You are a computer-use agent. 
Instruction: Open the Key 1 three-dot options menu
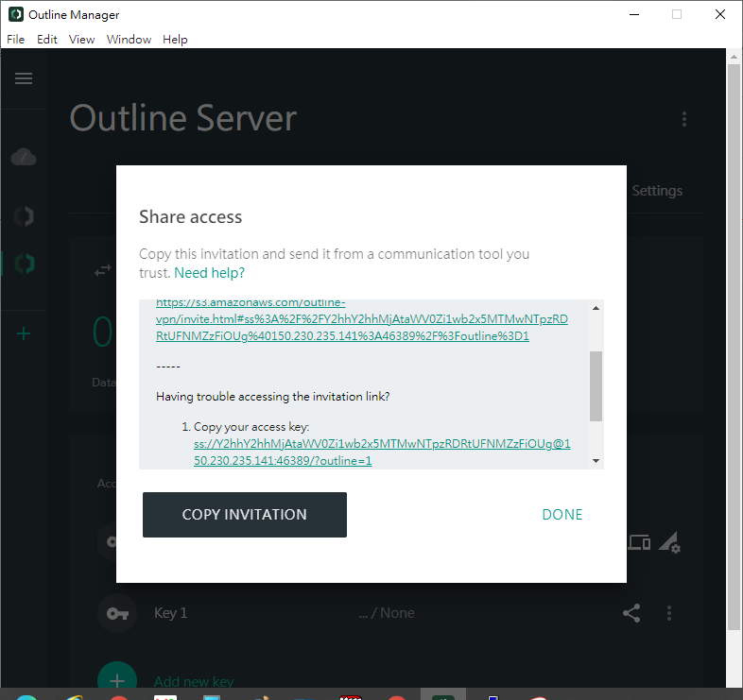pos(669,613)
